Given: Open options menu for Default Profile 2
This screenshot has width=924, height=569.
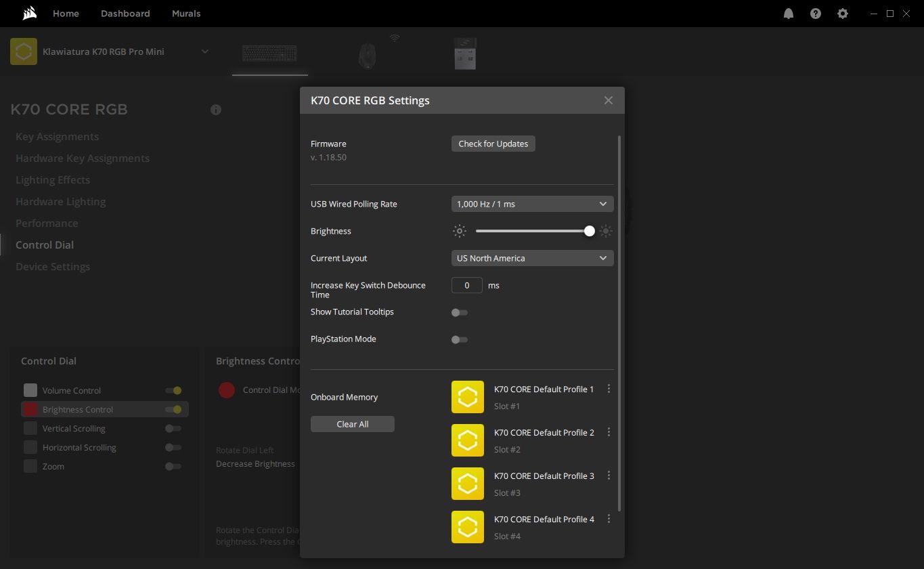Looking at the screenshot, I should [x=609, y=432].
